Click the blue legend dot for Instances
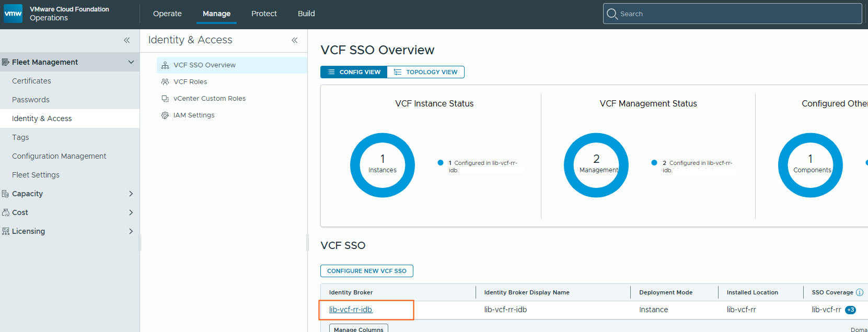The image size is (868, 332). [441, 163]
